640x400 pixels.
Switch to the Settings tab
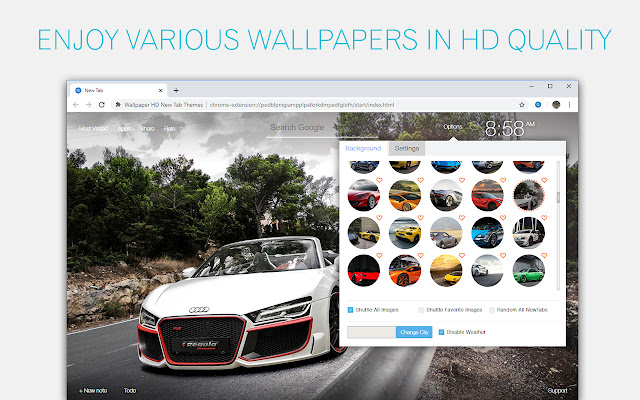(407, 149)
